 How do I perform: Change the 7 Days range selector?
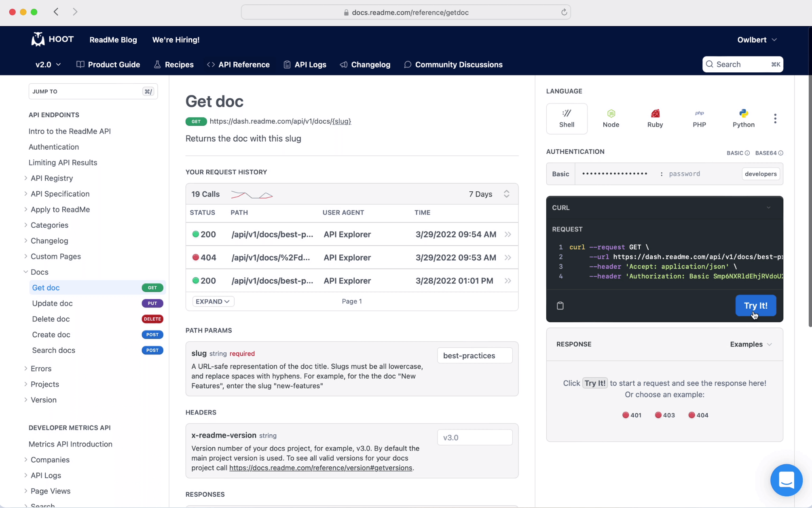pyautogui.click(x=489, y=194)
